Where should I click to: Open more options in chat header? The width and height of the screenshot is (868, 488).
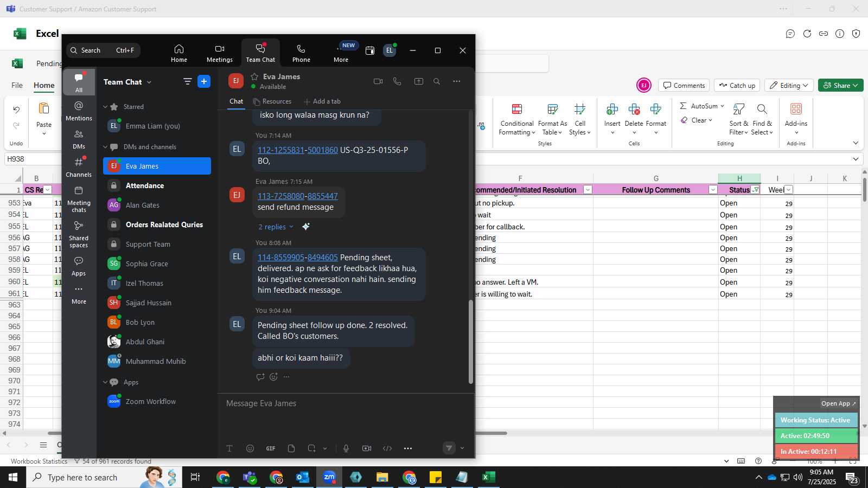(x=457, y=81)
